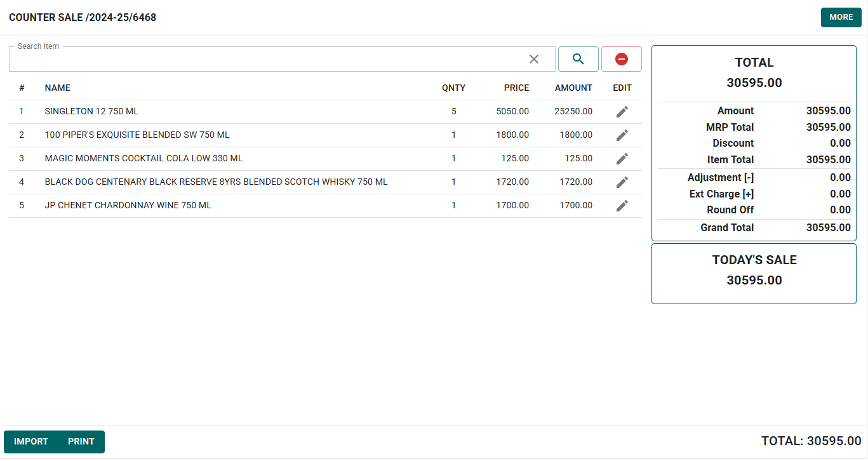Click the QNTY column header
This screenshot has width=868, height=461.
pos(453,88)
